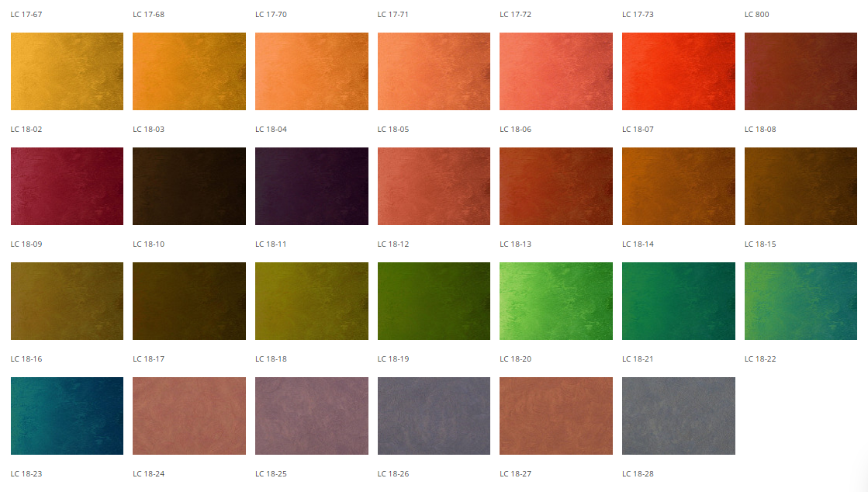This screenshot has height=492, width=868.
Task: Click the "LC 18-11" caption text
Action: coord(271,244)
